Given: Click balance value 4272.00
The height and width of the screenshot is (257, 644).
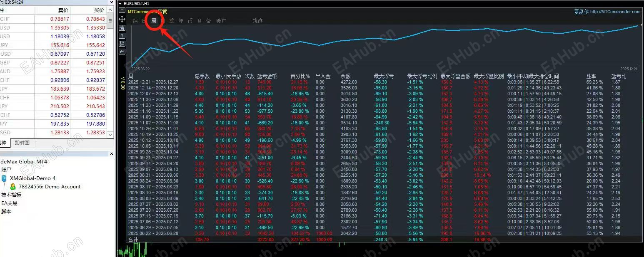Looking at the screenshot, I should [349, 82].
